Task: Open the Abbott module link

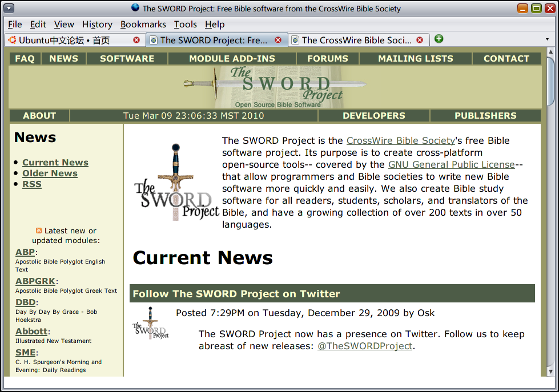Action: tap(31, 332)
